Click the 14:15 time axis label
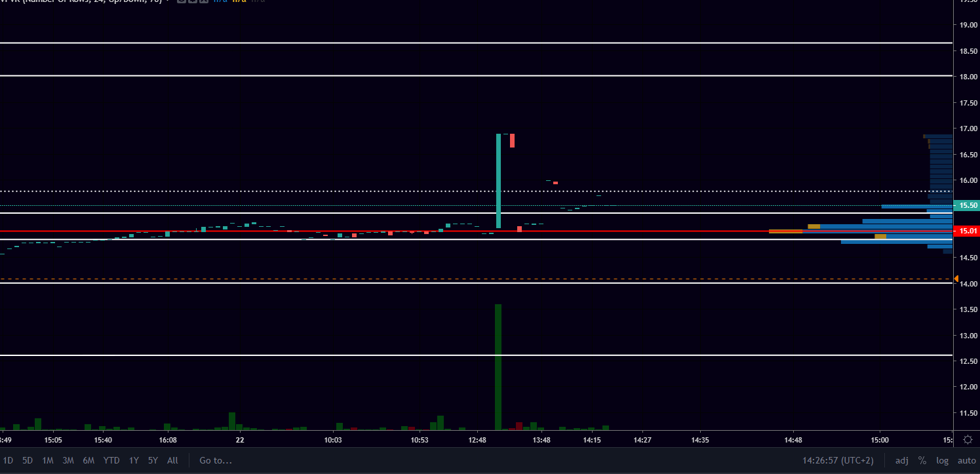Screen dimensions: 980x474 pyautogui.click(x=592, y=440)
